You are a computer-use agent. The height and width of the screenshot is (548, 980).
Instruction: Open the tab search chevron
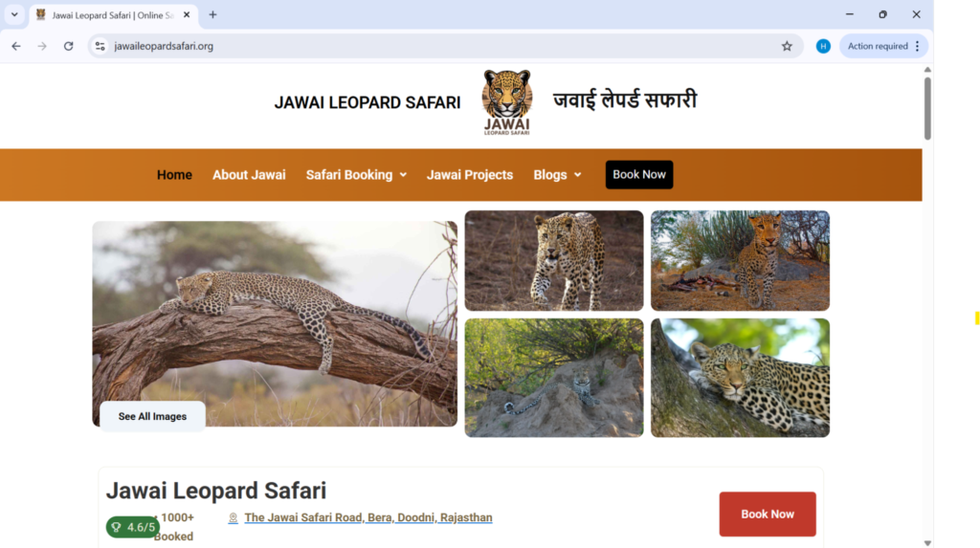14,15
